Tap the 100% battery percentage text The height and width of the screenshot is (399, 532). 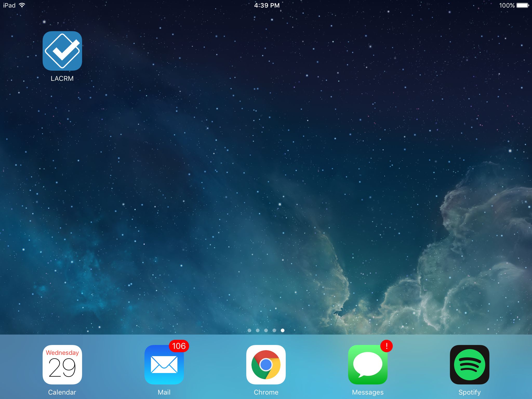click(x=507, y=5)
